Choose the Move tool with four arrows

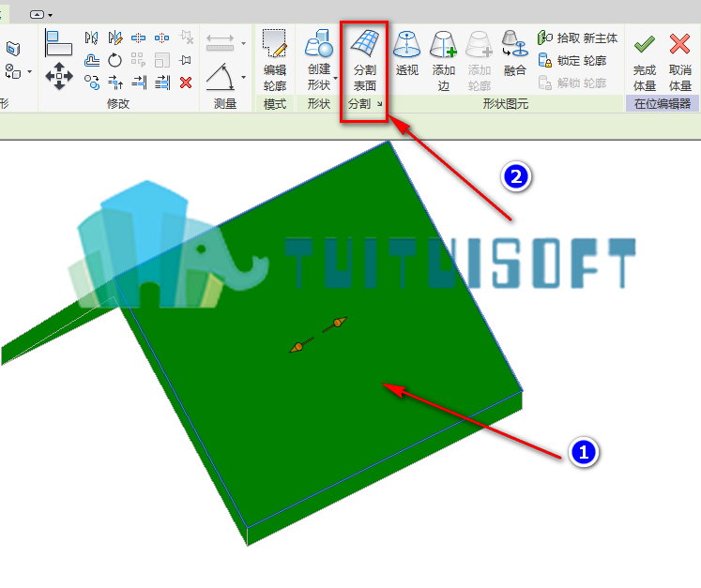(x=59, y=76)
